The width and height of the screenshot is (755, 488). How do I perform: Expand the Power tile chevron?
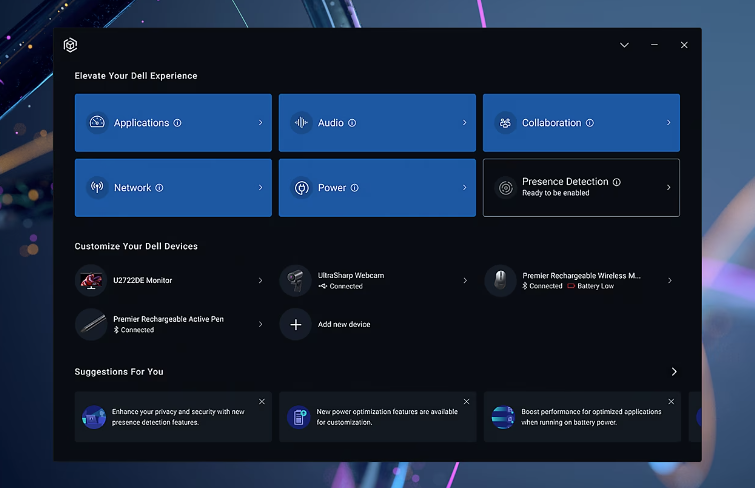pyautogui.click(x=465, y=188)
